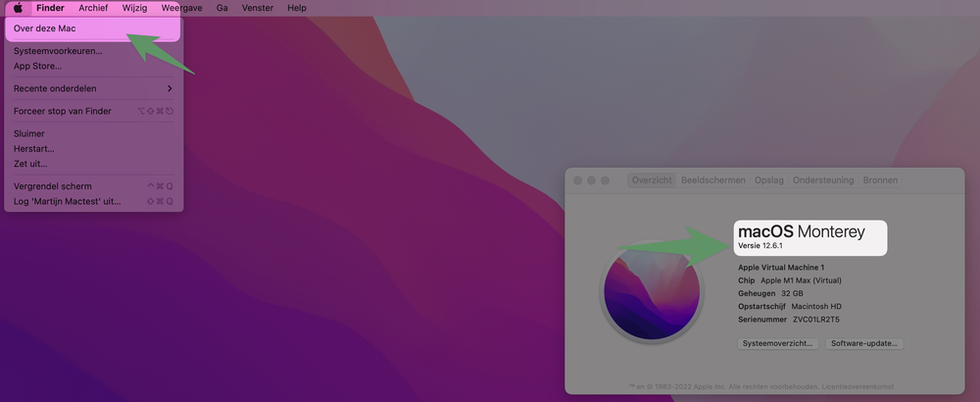This screenshot has width=980, height=402.
Task: Switch to the Ondersteuning tab
Action: [x=823, y=180]
